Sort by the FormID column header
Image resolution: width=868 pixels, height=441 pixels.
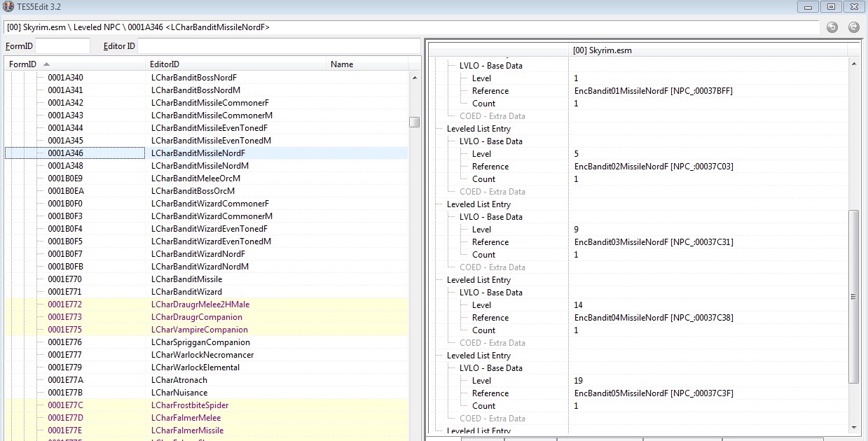click(75, 64)
